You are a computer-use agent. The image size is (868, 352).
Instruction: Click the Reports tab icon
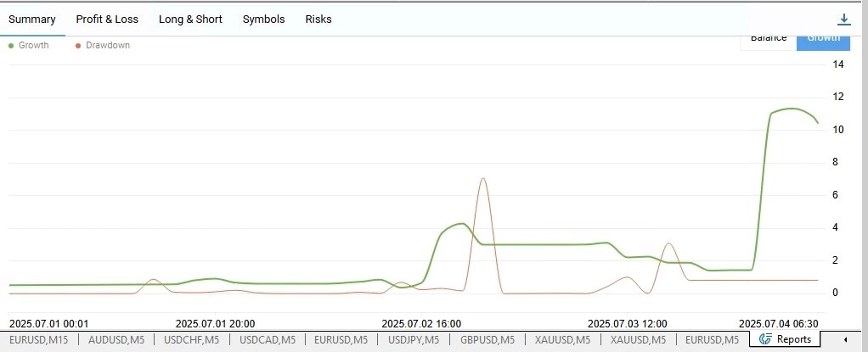click(x=765, y=339)
